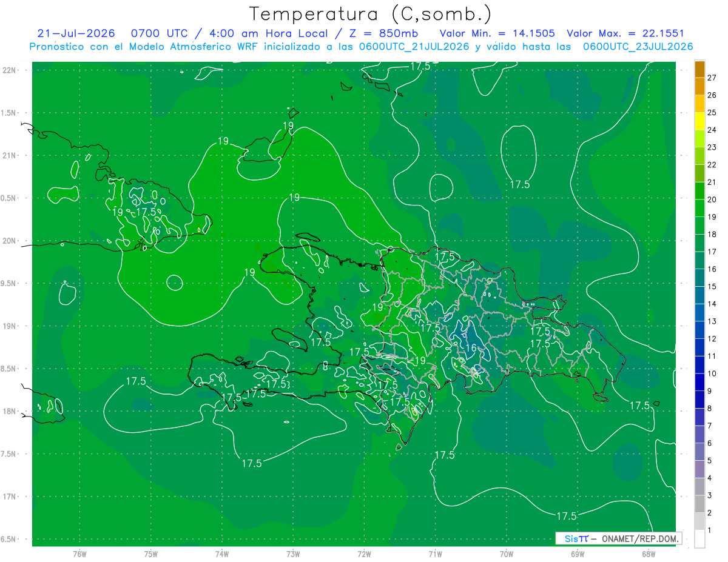The height and width of the screenshot is (562, 728).
Task: Click the "0.5N" latitude axis label
Action: (x=8, y=198)
